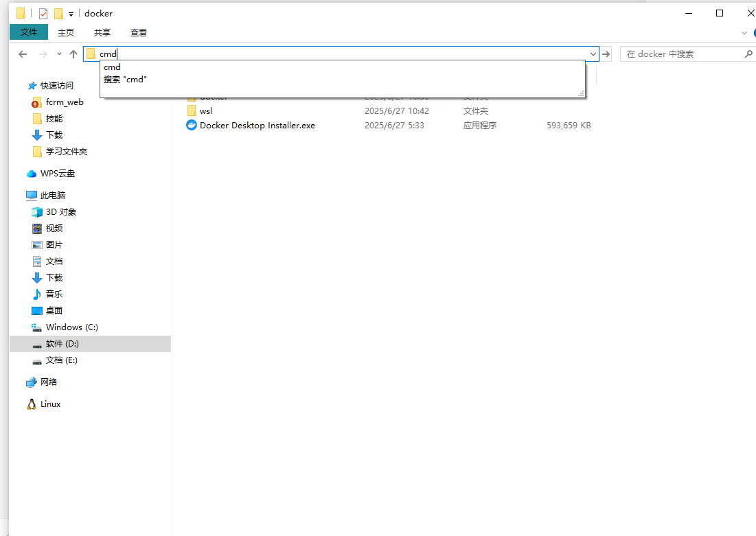The width and height of the screenshot is (756, 536).
Task: Open 下载 under quick access
Action: click(x=54, y=135)
